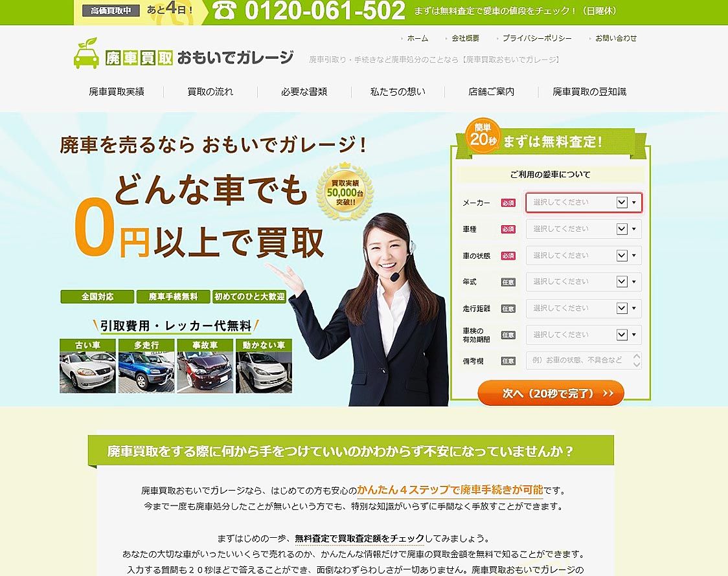Visit the お問い合わせ link
728x576 pixels.
[x=615, y=38]
